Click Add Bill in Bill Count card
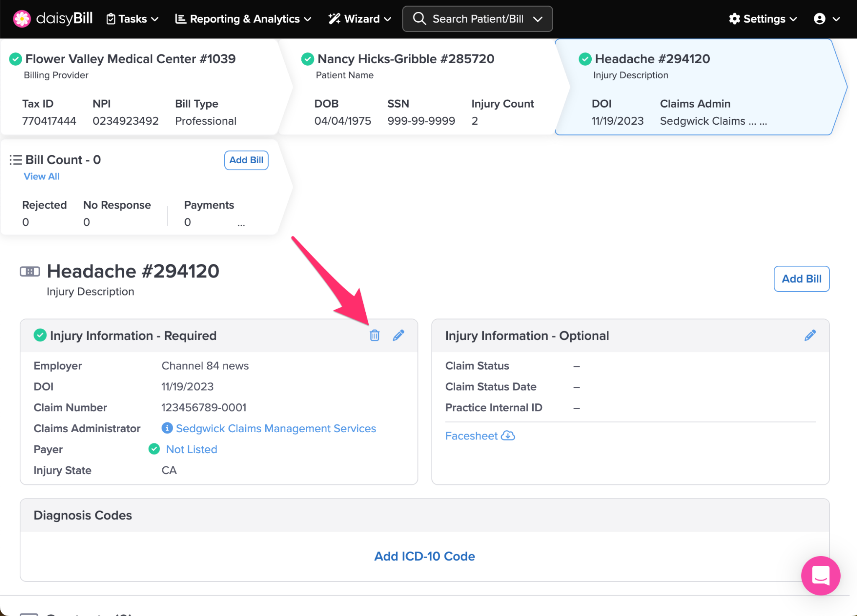 246,160
